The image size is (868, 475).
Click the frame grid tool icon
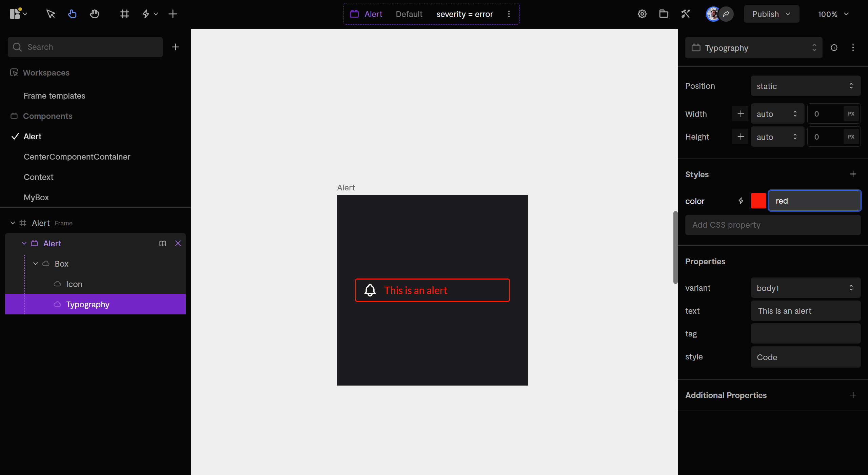click(124, 14)
